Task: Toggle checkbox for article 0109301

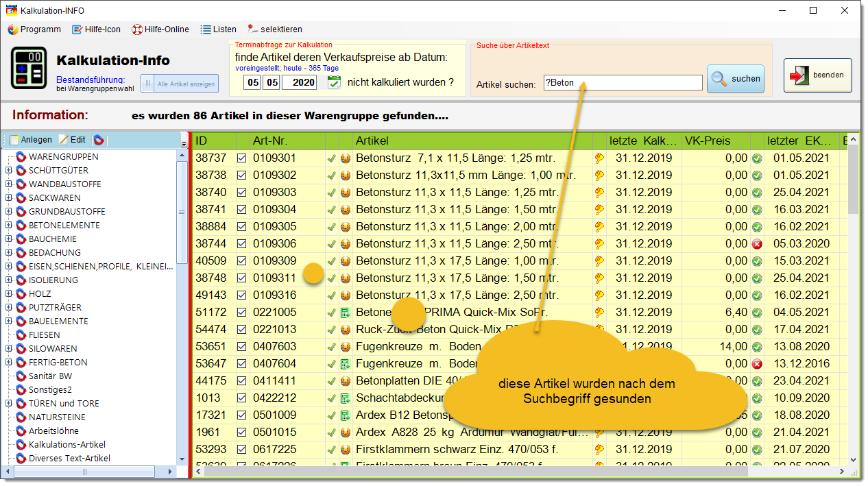Action: [242, 158]
